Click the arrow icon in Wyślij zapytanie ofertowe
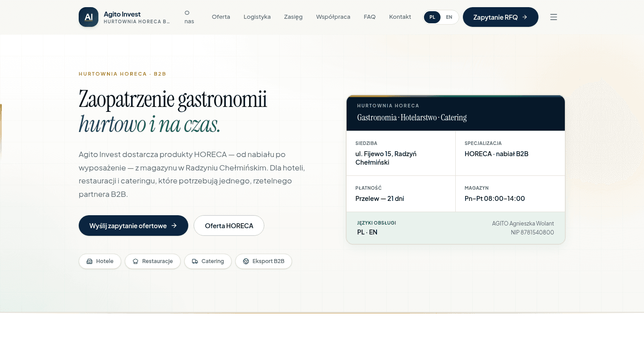The height and width of the screenshot is (349, 644). (x=174, y=226)
